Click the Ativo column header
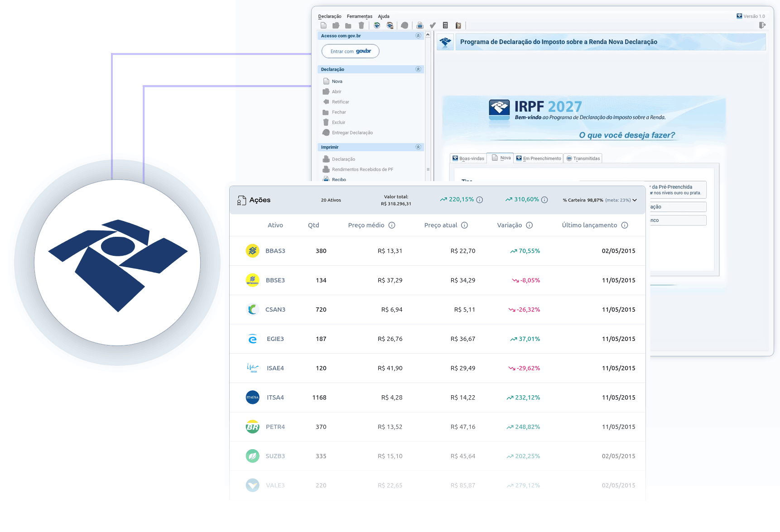Screen dimensions: 780x532 275,225
